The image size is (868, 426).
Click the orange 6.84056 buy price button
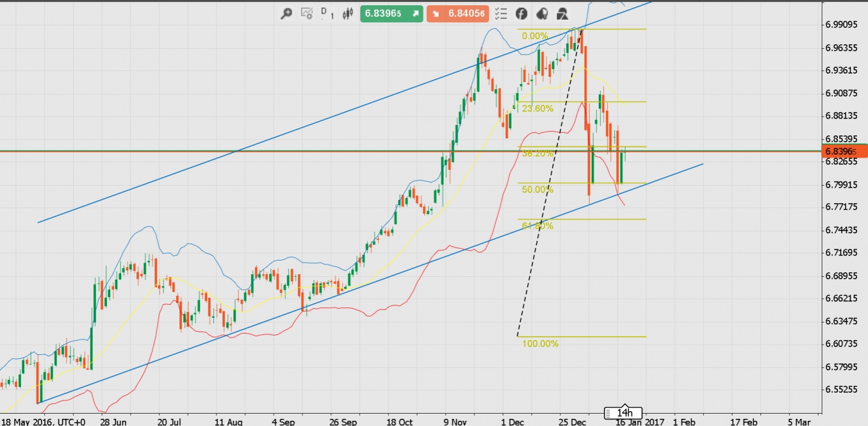[457, 13]
